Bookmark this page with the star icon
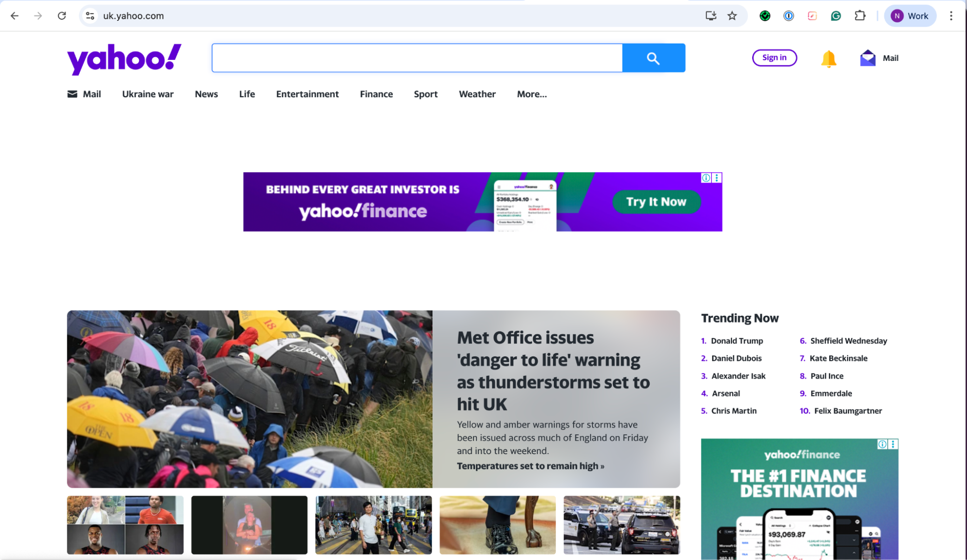 [x=732, y=16]
